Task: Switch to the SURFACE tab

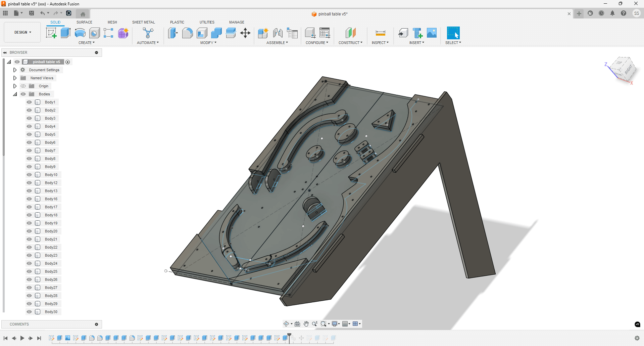Action: 84,22
